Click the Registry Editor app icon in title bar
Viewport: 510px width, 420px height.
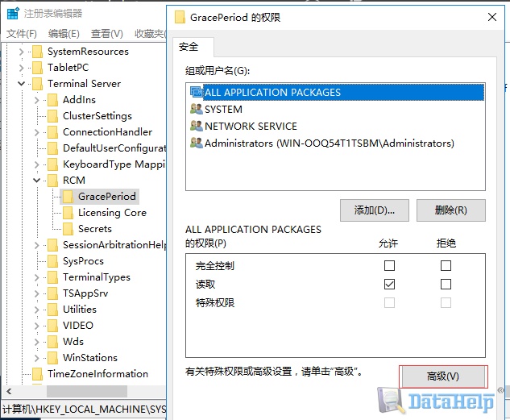[12, 14]
